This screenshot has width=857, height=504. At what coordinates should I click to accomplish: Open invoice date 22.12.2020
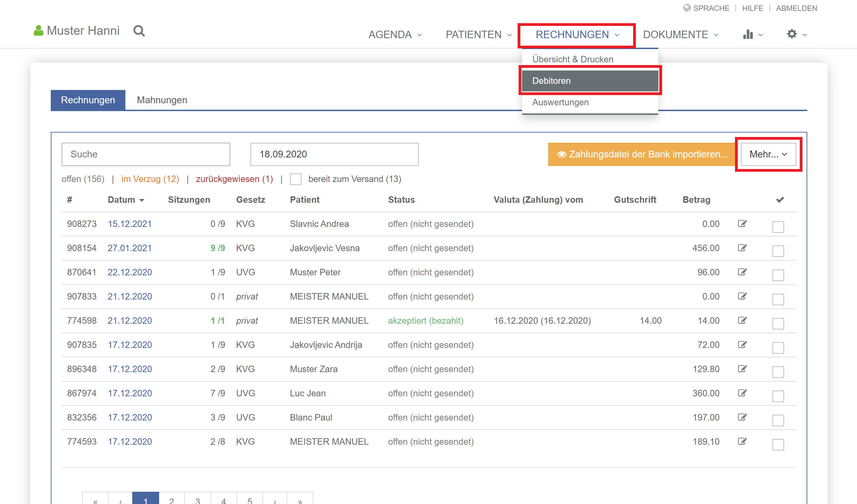[x=129, y=272]
